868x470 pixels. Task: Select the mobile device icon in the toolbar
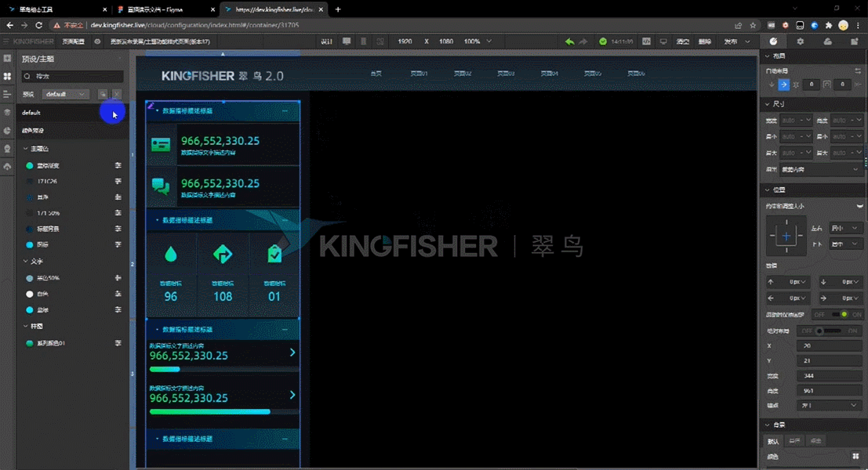(x=364, y=42)
